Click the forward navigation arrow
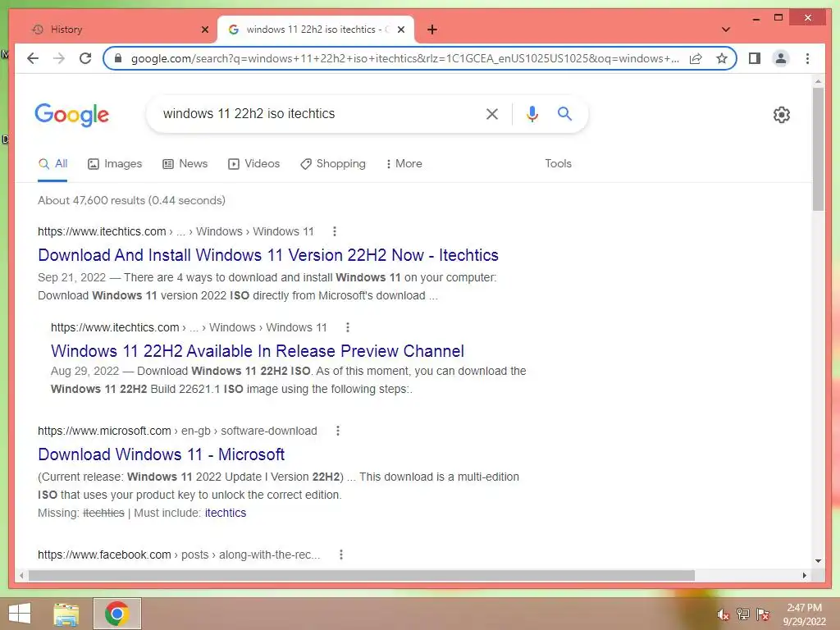Viewport: 840px width, 630px height. (59, 58)
